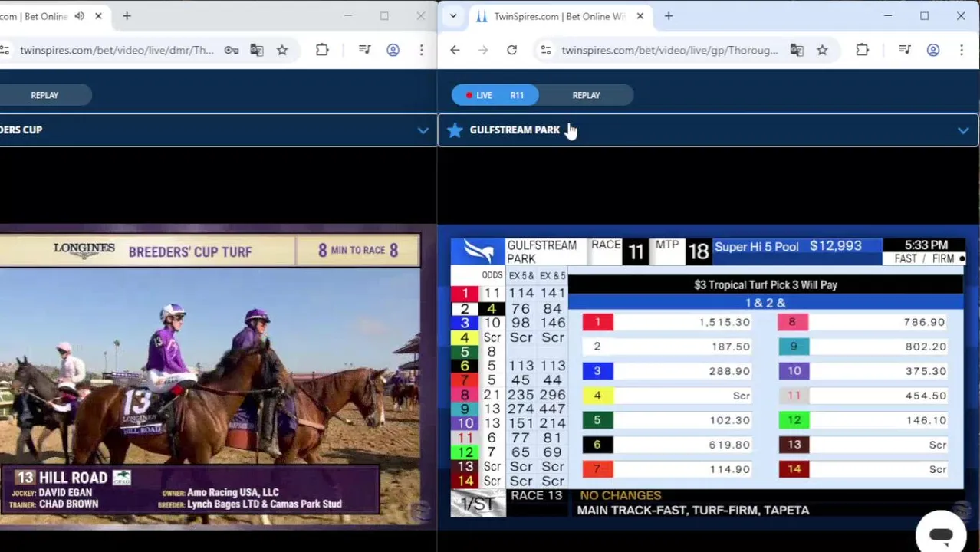Open the Gulfstream Park track selector
980x552 pixels.
click(708, 130)
